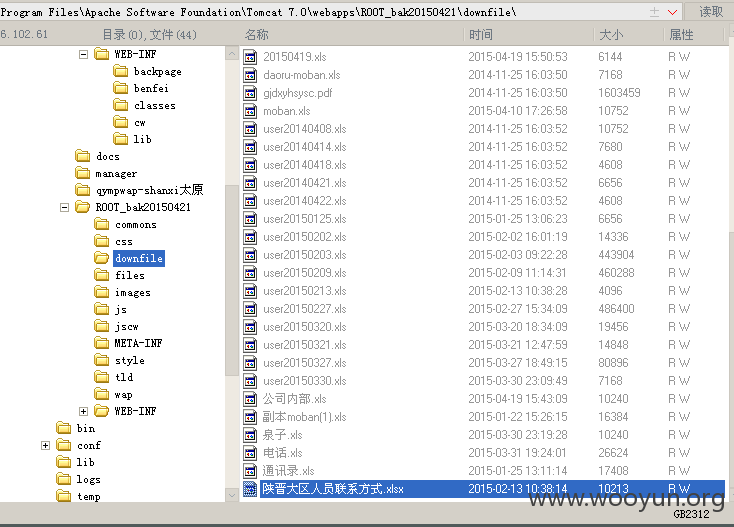The image size is (734, 527).
Task: Click the open downfile folder icon
Action: 102,258
